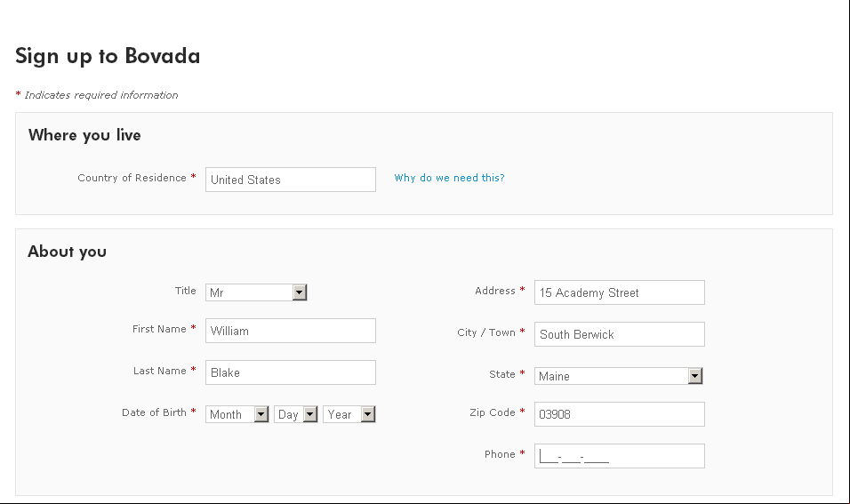Open the Title dropdown arrow

tap(300, 292)
